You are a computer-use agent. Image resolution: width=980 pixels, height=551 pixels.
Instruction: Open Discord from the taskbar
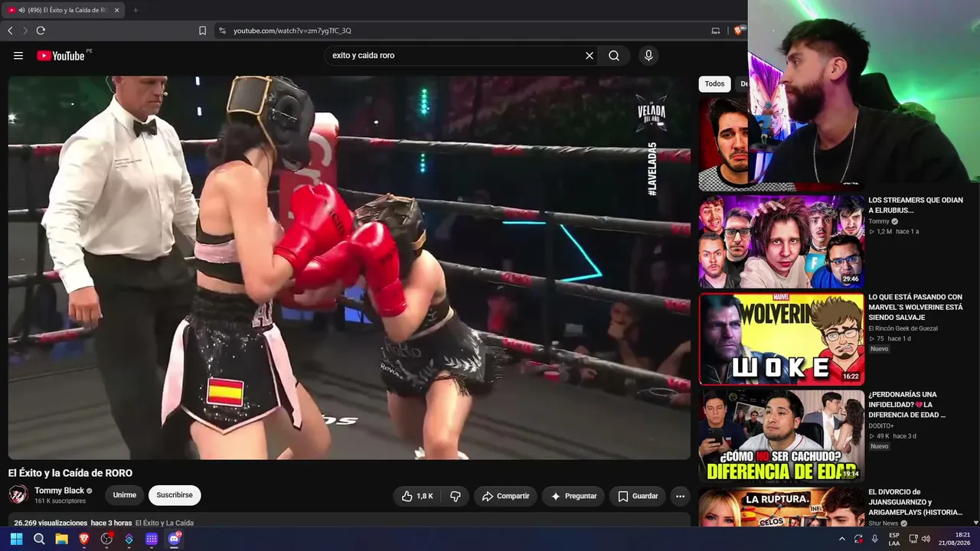pyautogui.click(x=174, y=539)
